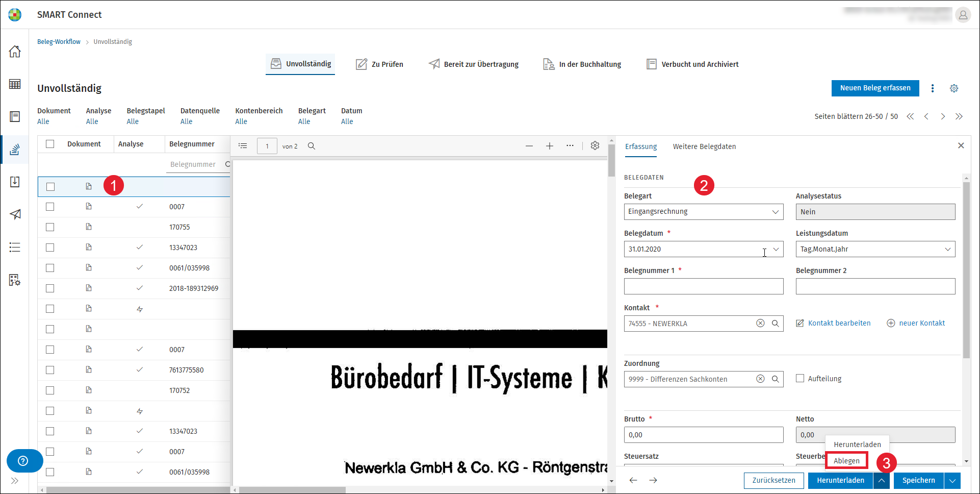Jump to first page of results
Screen dimensions: 980x494
tap(910, 116)
